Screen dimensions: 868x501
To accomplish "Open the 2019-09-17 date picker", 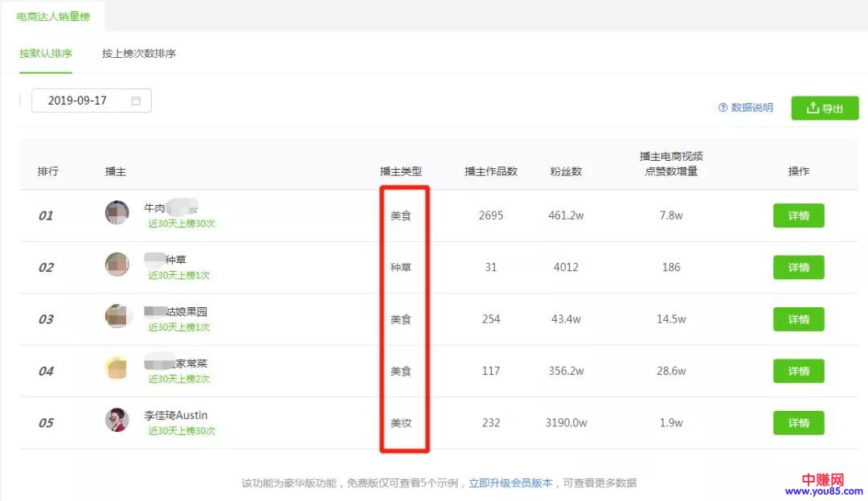I will click(x=84, y=101).
